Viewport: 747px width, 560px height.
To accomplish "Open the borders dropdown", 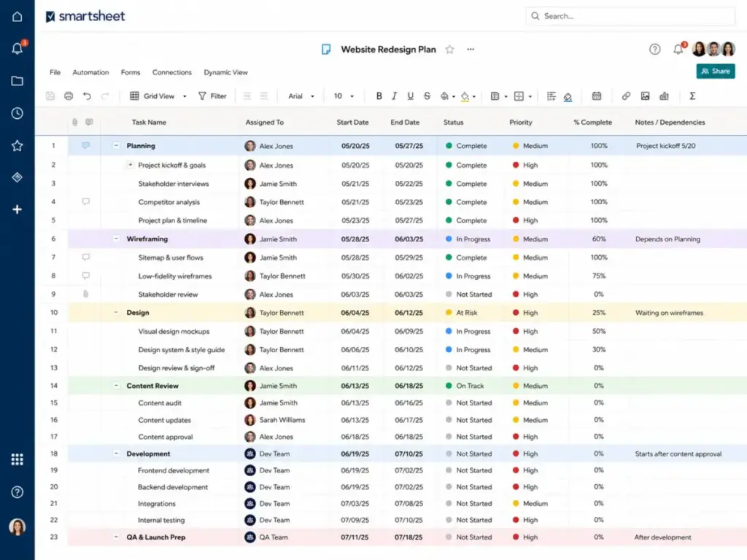I will (522, 96).
